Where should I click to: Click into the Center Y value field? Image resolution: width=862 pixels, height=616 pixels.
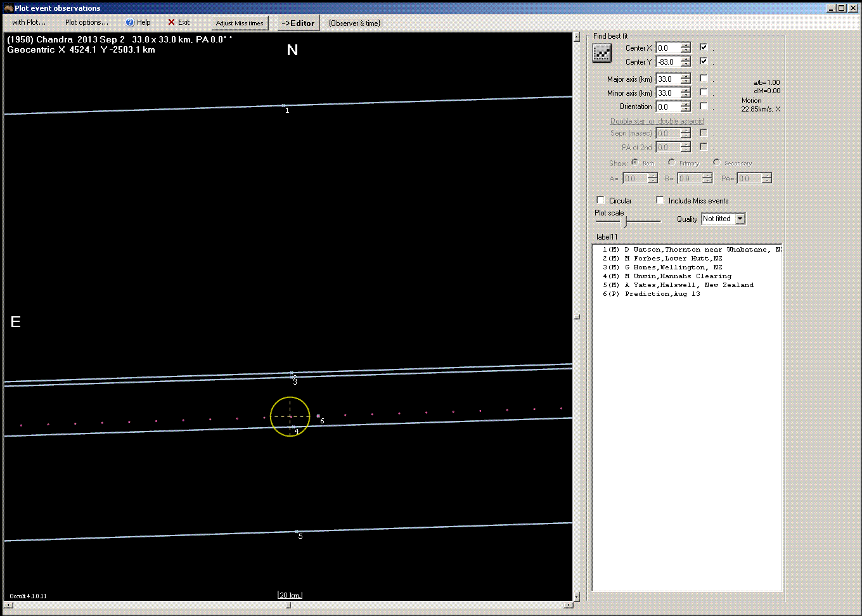click(x=668, y=62)
